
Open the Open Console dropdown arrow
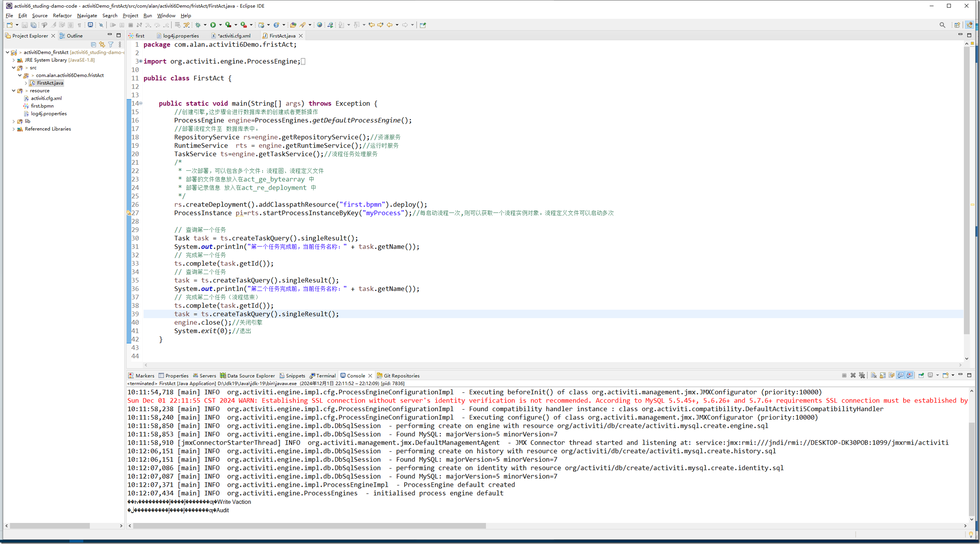point(953,375)
